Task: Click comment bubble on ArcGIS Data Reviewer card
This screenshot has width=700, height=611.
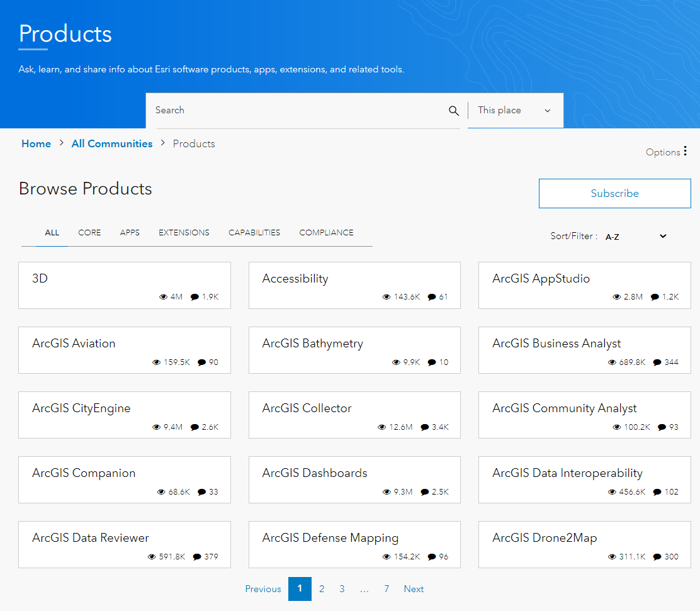Action: (197, 556)
